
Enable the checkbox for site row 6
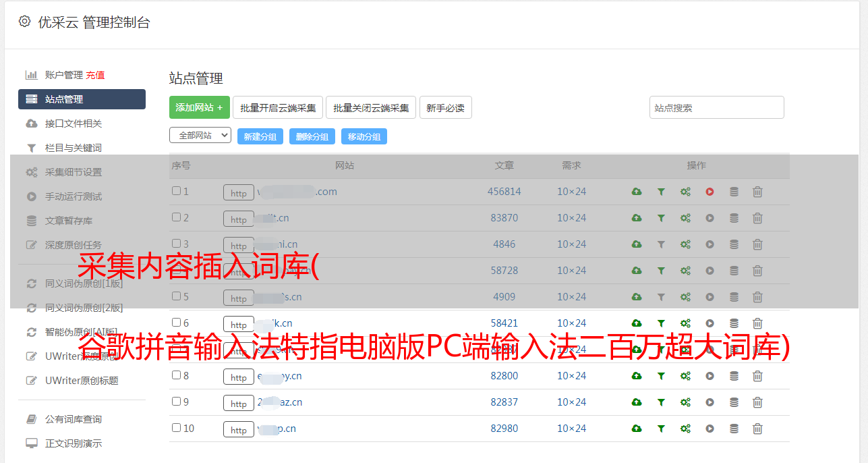coord(176,323)
